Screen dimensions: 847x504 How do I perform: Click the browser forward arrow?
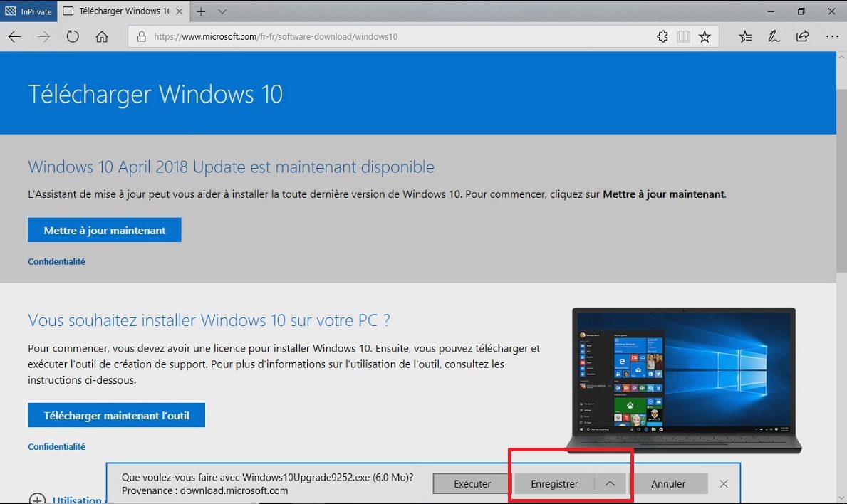pos(43,37)
